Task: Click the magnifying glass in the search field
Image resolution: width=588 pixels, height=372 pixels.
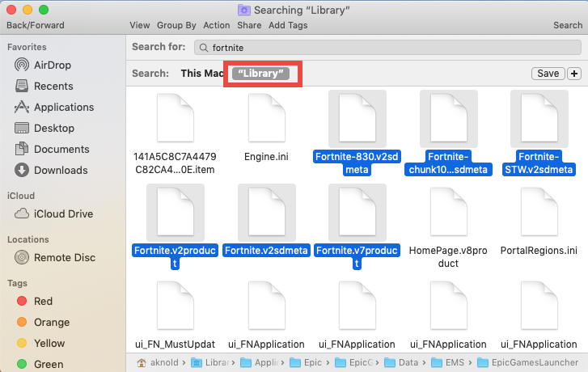Action: point(204,48)
